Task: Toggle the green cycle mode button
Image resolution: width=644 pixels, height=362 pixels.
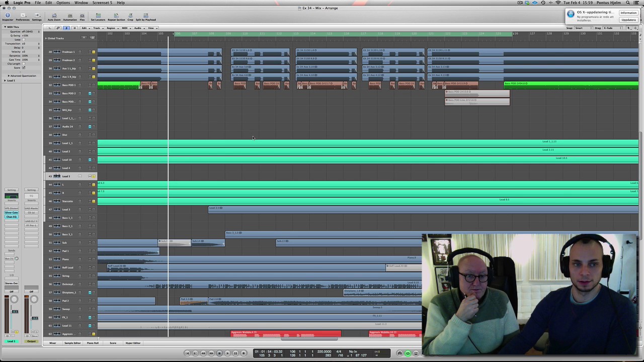Action: click(408, 353)
